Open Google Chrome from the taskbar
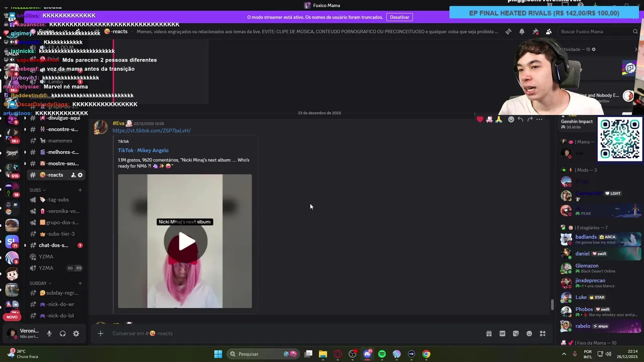 pyautogui.click(x=426, y=354)
